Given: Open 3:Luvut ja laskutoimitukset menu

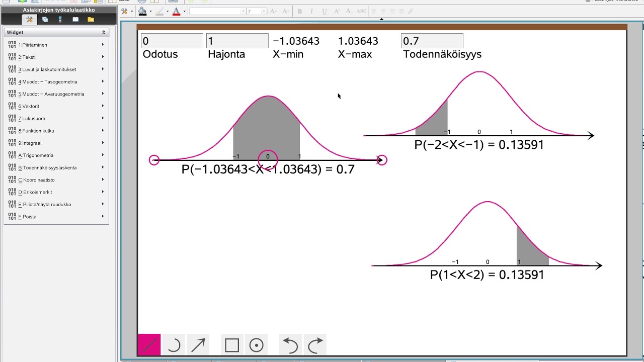Looking at the screenshot, I should (x=56, y=69).
